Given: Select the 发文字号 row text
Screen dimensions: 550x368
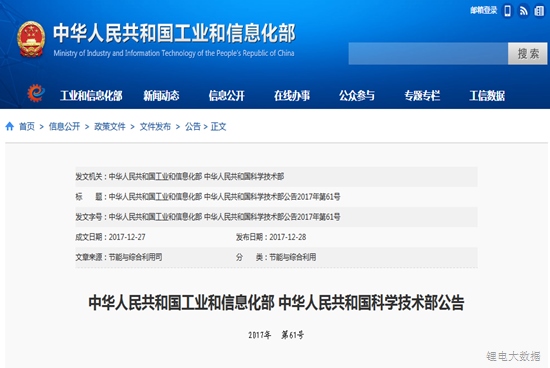Looking at the screenshot, I should pyautogui.click(x=208, y=217).
